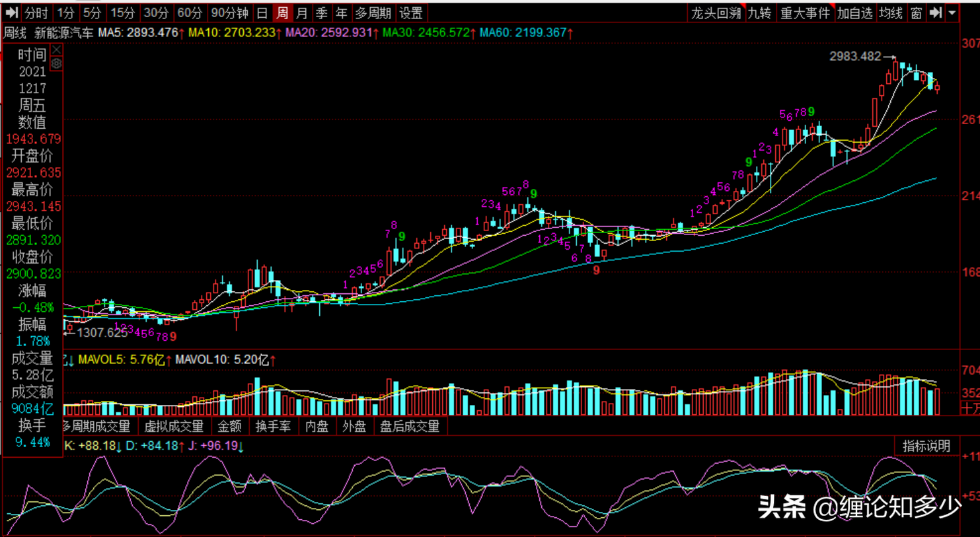This screenshot has width=980, height=537.
Task: Select the 90分钟 period tab
Action: coord(229,13)
